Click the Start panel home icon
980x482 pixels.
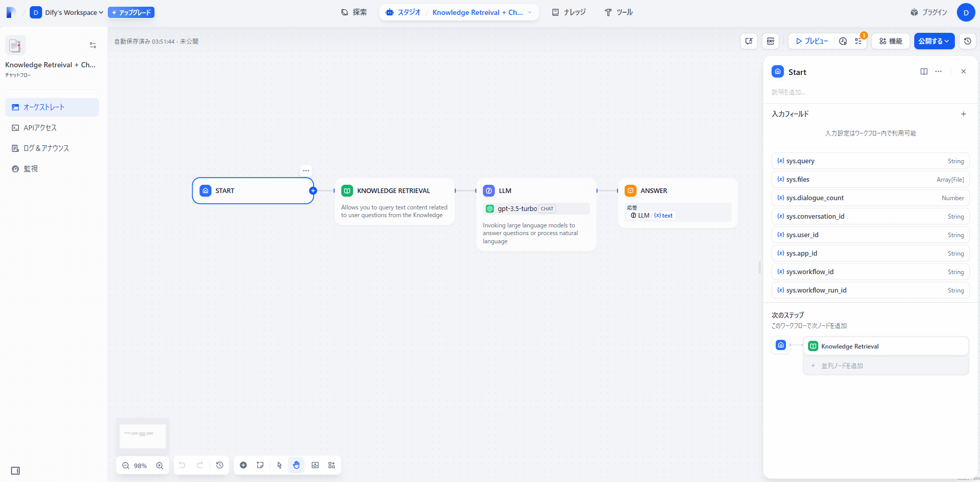click(778, 72)
